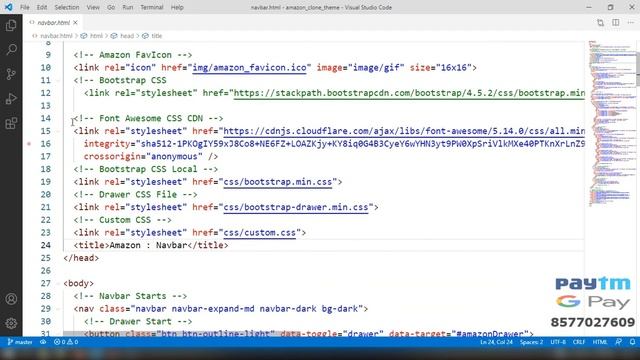
Task: Click the 'Bootstrap CSS Local' comment
Action: tap(146, 169)
